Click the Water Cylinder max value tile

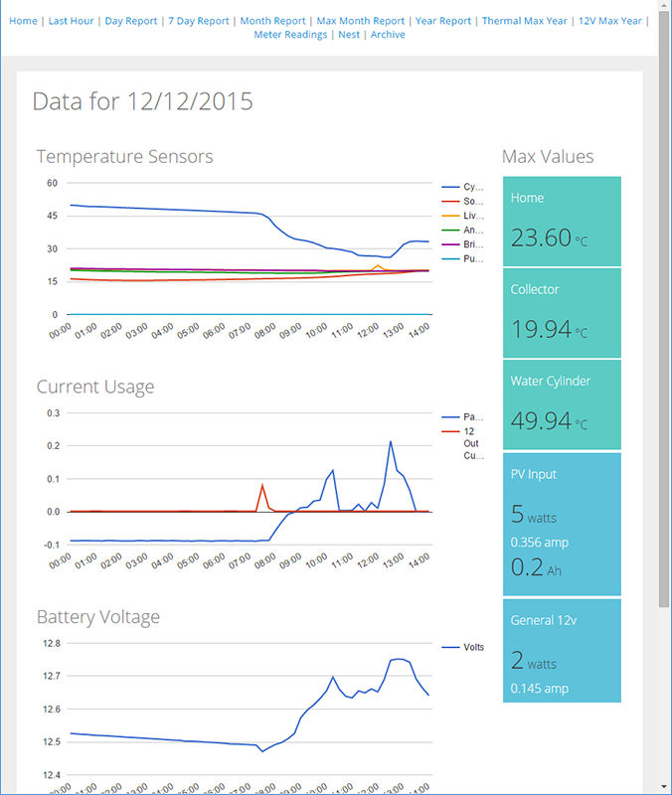pyautogui.click(x=562, y=404)
